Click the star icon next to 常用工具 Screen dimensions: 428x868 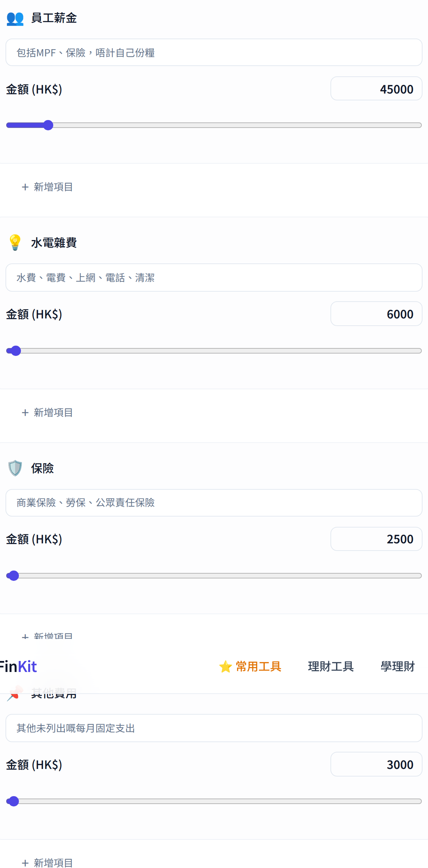pyautogui.click(x=226, y=666)
